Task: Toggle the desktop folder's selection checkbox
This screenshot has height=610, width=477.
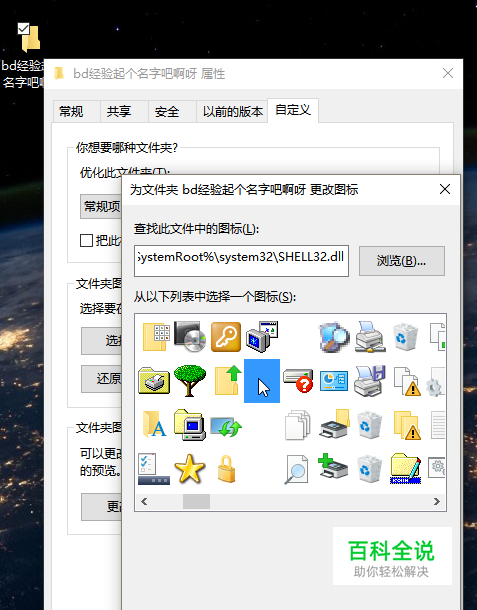Action: click(x=24, y=28)
